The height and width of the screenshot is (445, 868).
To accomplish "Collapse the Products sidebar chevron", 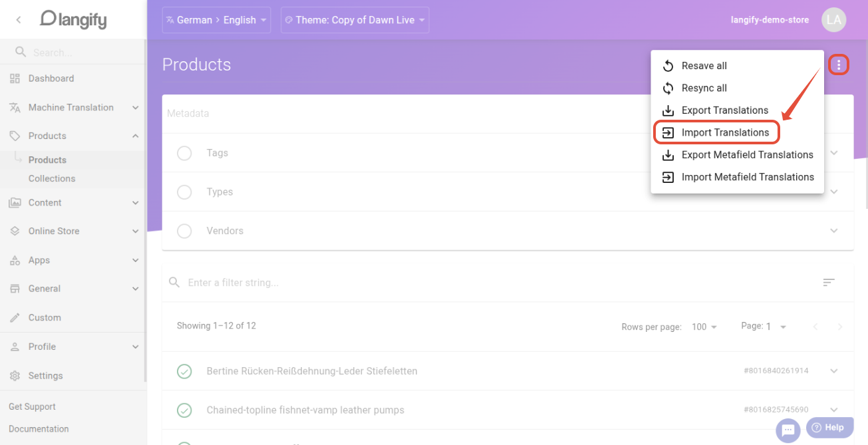I will [135, 136].
